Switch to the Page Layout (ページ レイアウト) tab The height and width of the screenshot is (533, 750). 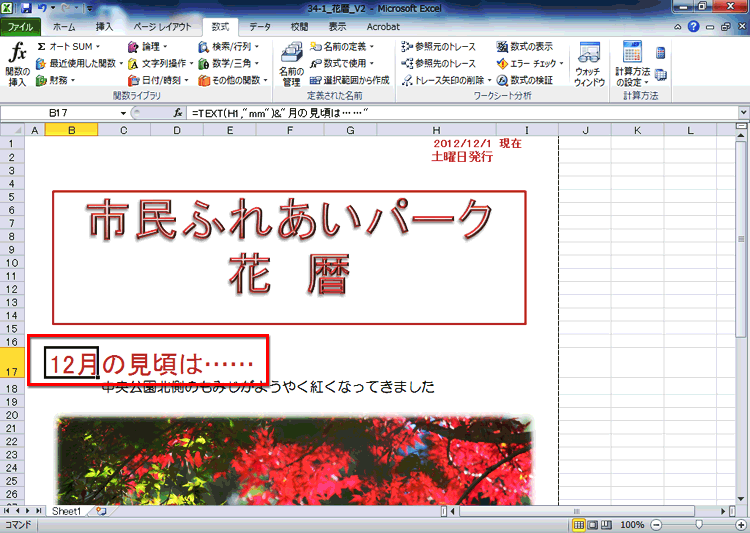162,27
